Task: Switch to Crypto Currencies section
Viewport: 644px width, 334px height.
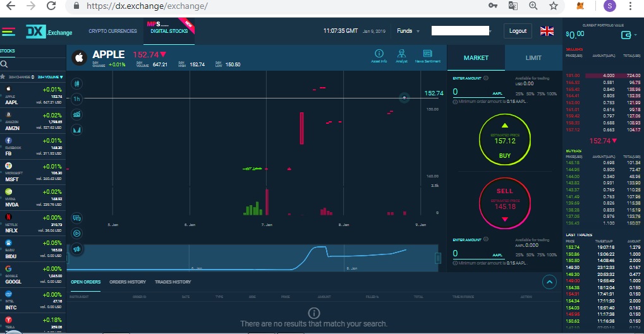Action: [x=112, y=31]
